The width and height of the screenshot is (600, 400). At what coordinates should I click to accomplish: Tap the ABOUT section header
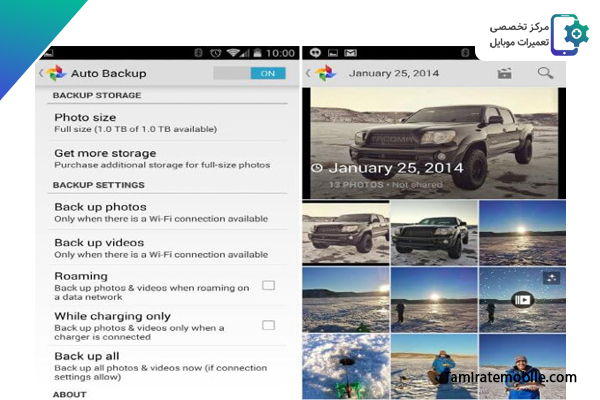pyautogui.click(x=70, y=394)
